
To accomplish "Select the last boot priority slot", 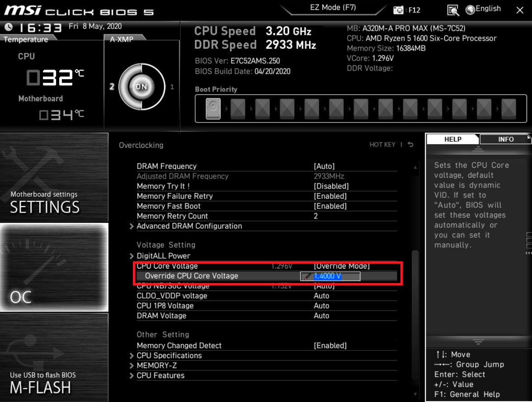I will tap(508, 109).
